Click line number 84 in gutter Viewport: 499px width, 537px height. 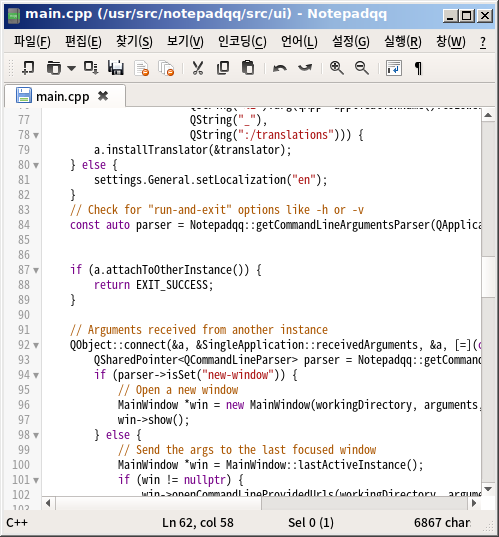(24, 225)
